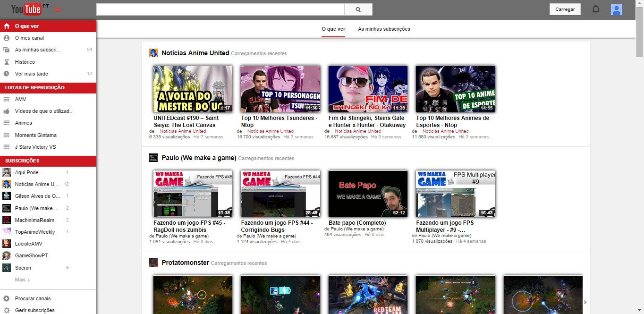Screen dimensions: 644x314
Task: Play Top 10 Melhores Animes de Esportes thumbnail
Action: point(456,89)
